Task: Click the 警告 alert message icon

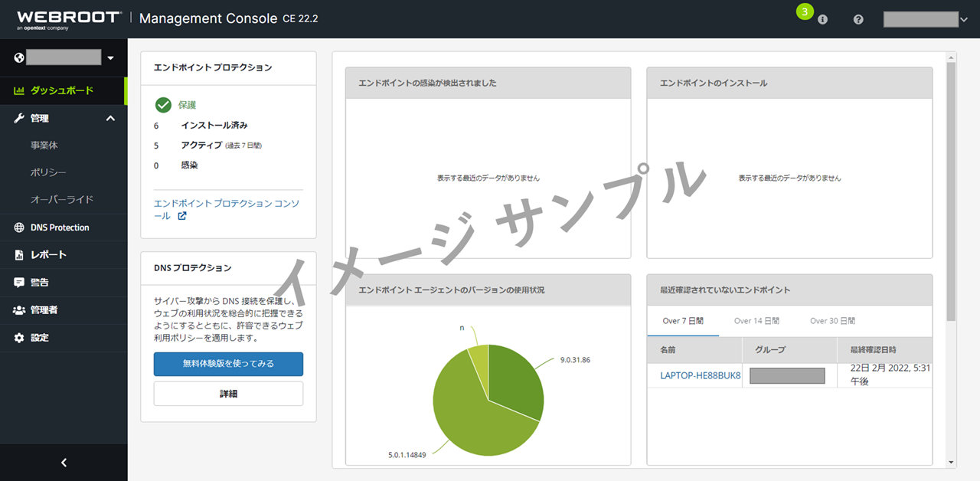Action: click(19, 283)
